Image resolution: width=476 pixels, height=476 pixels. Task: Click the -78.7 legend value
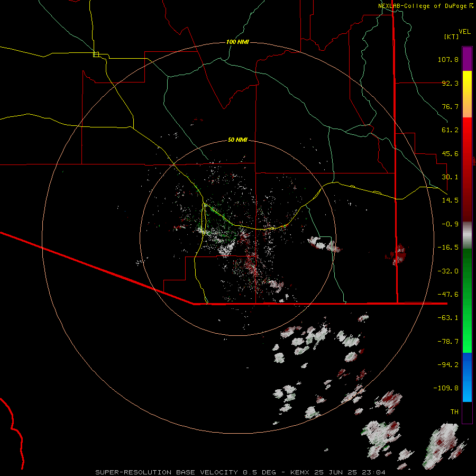pos(448,342)
